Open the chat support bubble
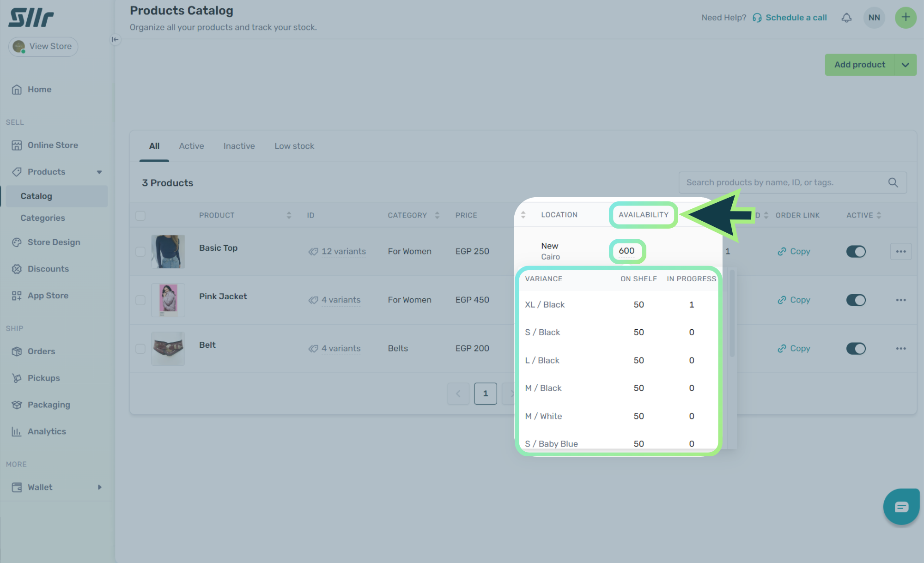The image size is (924, 563). [x=901, y=507]
